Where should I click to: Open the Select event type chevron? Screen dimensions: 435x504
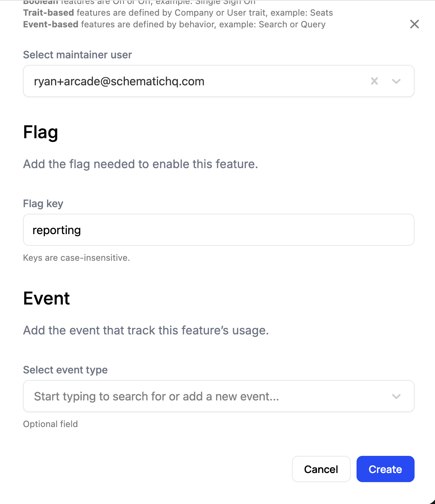pos(396,396)
